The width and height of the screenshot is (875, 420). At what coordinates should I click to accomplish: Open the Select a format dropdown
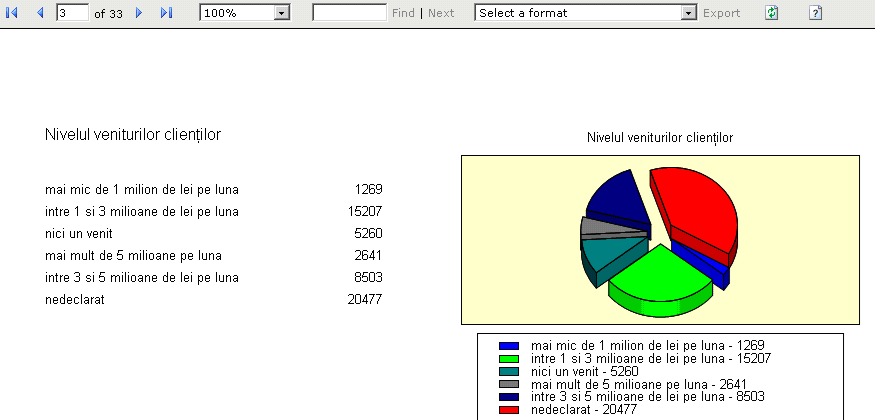coord(586,12)
